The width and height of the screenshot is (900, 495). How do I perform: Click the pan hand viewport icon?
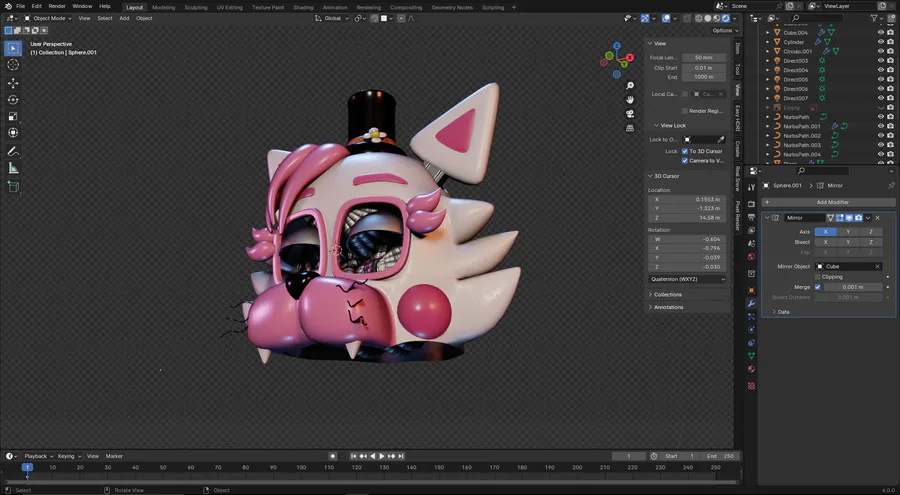click(x=630, y=99)
